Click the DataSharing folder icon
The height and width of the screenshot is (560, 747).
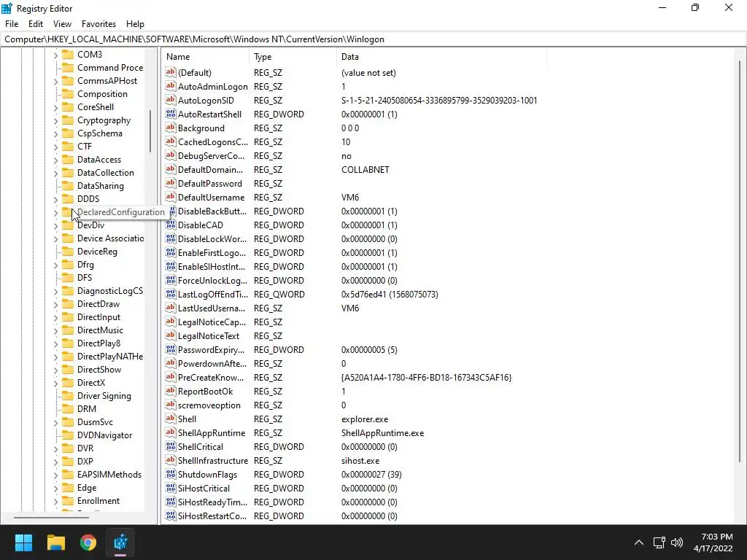click(x=68, y=186)
